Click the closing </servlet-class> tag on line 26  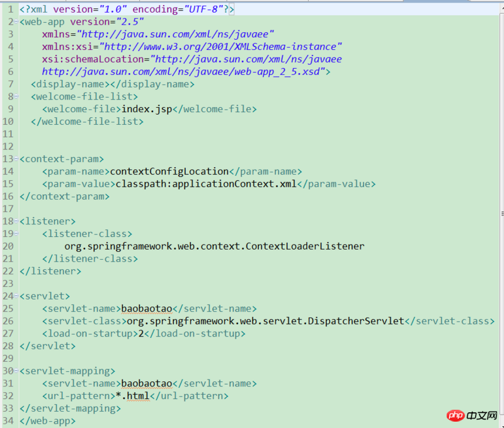pos(450,321)
